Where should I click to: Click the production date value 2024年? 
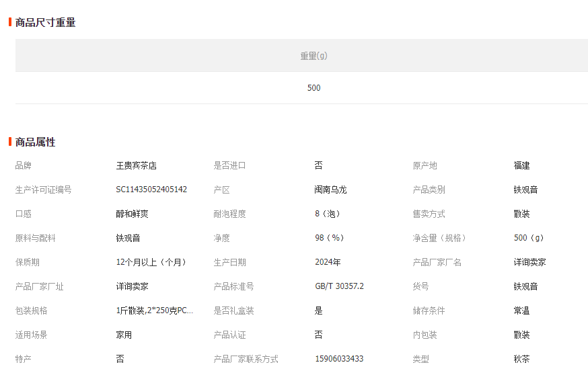328,262
